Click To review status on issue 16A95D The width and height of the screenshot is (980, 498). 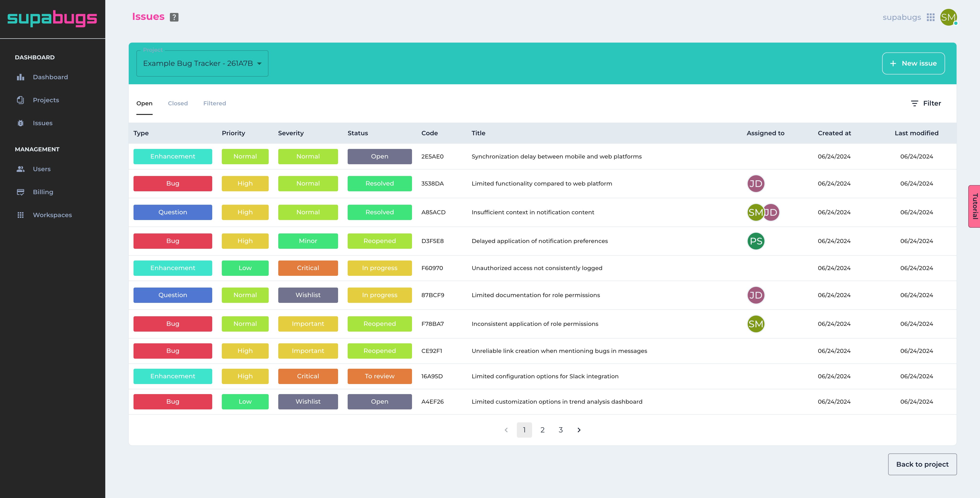(x=380, y=376)
